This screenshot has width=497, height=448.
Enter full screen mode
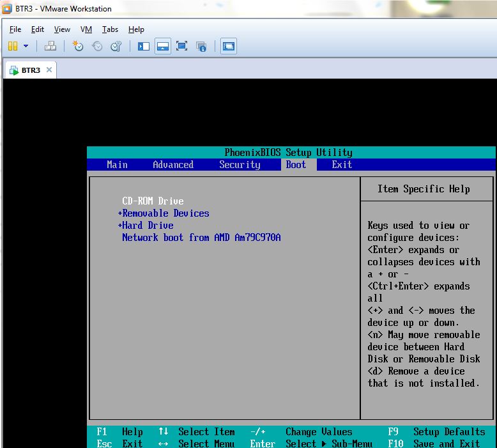click(181, 46)
